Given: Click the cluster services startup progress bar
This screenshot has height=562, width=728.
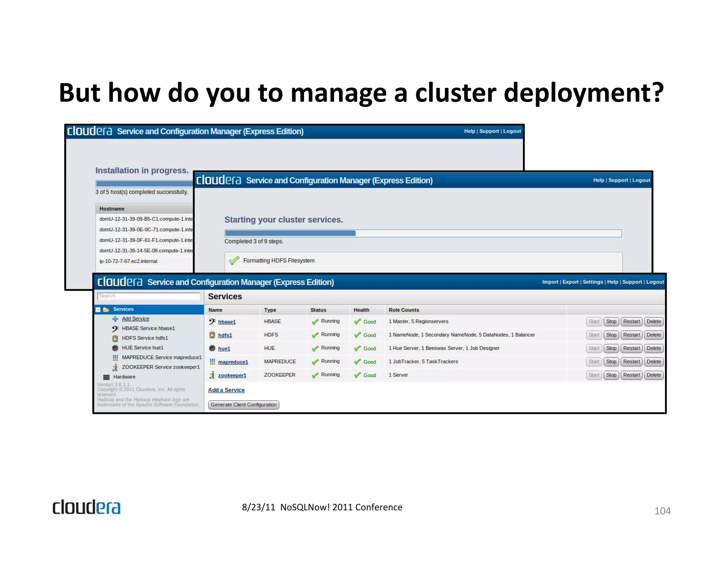Looking at the screenshot, I should coord(423,233).
